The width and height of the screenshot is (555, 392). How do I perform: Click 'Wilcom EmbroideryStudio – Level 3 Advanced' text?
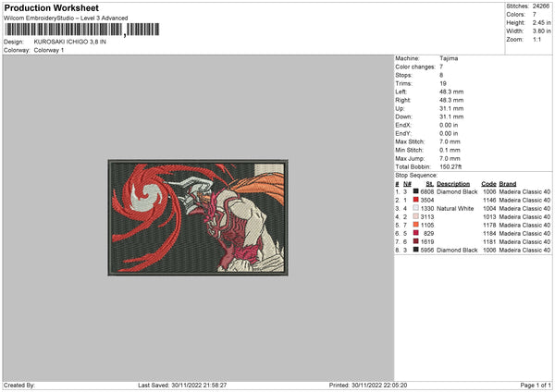click(66, 18)
